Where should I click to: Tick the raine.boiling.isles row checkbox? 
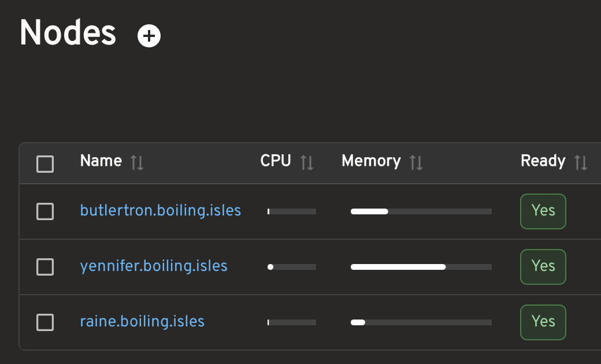click(x=45, y=322)
